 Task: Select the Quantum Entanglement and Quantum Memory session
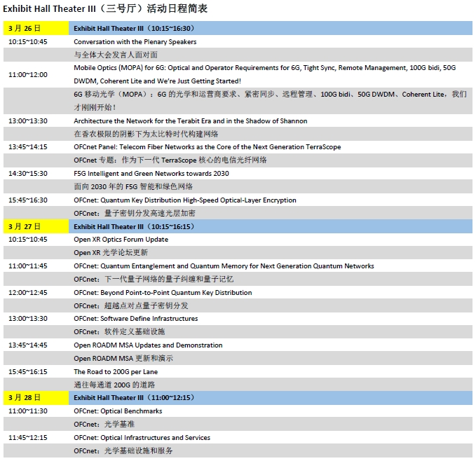224,266
